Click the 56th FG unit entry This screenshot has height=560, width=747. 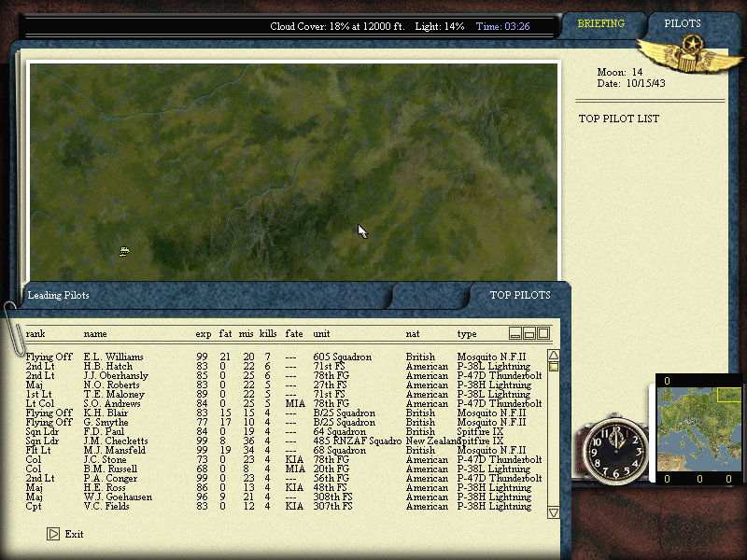pyautogui.click(x=331, y=478)
